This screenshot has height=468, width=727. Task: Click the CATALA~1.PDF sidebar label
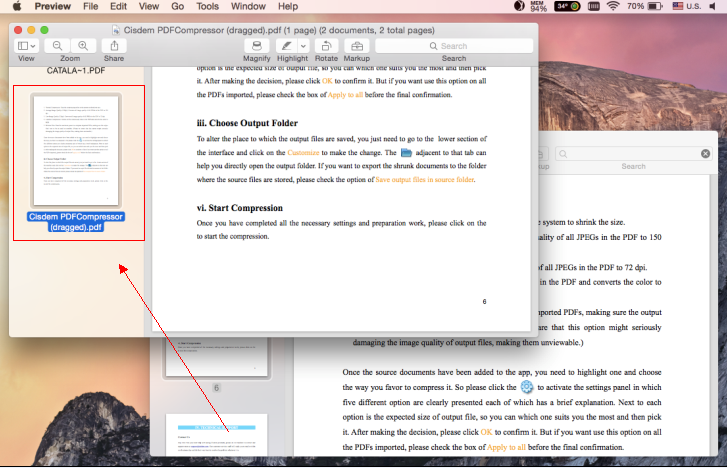tap(76, 71)
